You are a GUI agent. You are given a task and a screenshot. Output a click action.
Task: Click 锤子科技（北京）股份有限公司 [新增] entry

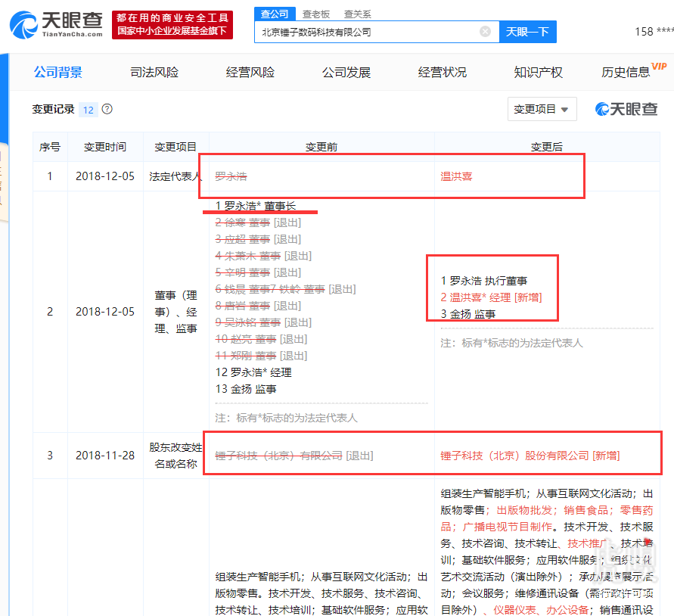coord(530,456)
